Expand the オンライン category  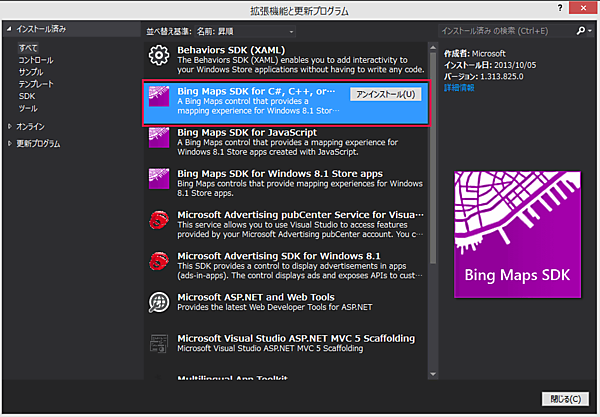tap(11, 126)
